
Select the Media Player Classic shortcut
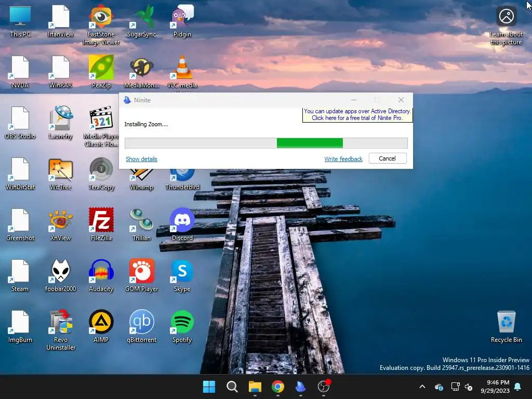point(101,127)
